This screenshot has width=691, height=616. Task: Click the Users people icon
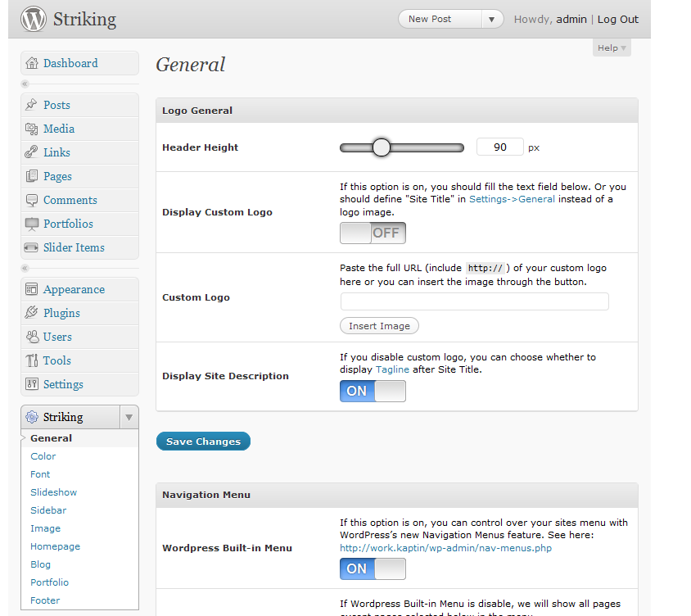32,337
